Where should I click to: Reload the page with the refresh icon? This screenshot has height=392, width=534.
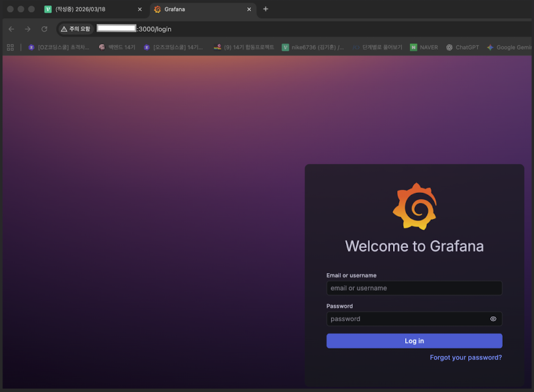[x=45, y=29]
